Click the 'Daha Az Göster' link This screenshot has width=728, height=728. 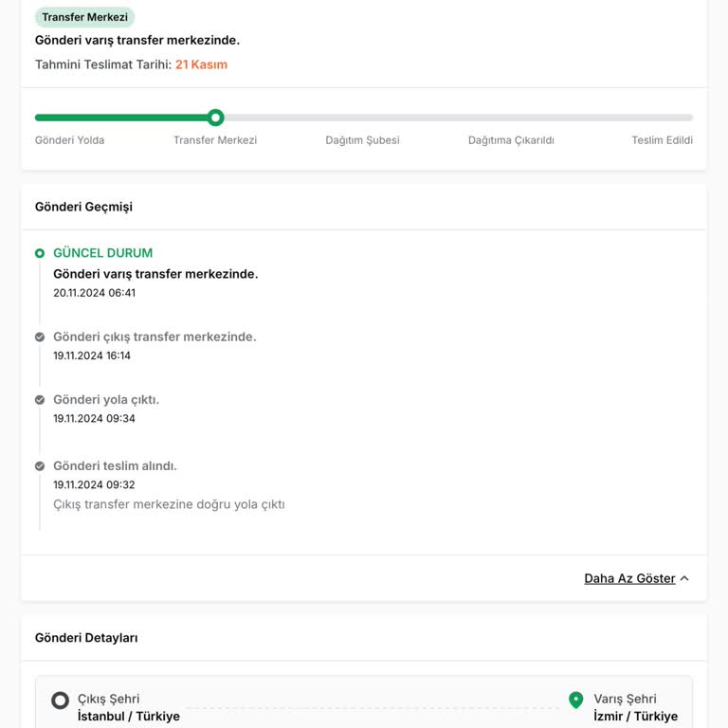[629, 578]
